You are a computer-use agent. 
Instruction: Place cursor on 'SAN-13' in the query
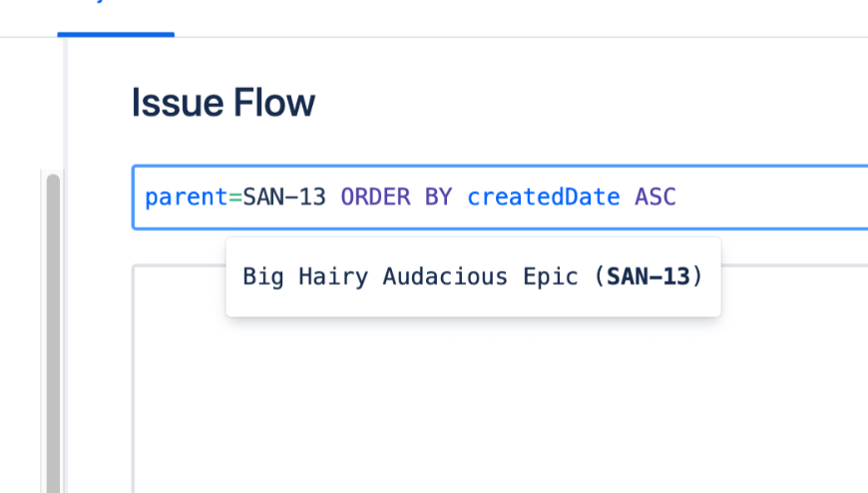click(x=284, y=198)
